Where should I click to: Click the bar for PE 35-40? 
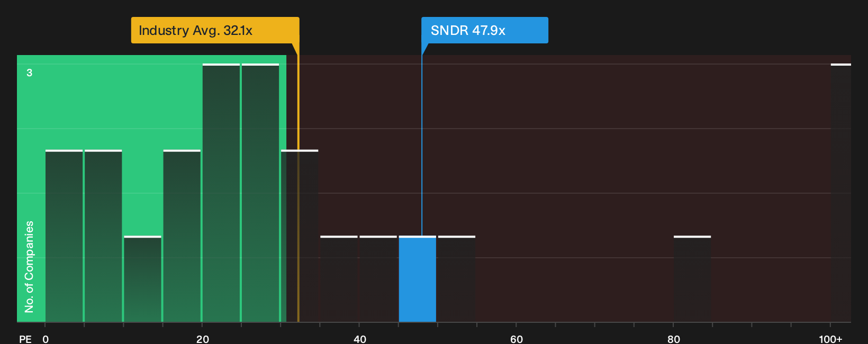pos(339,279)
